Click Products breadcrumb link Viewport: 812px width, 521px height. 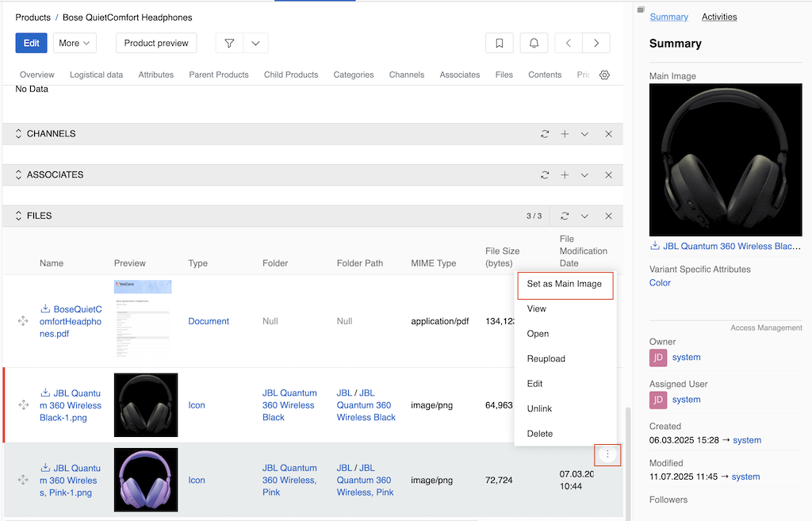pyautogui.click(x=33, y=17)
